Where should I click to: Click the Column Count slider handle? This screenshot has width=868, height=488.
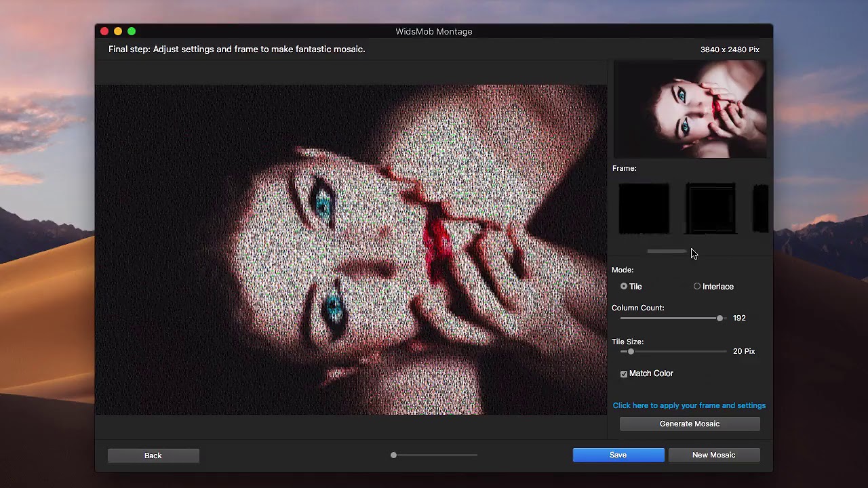pos(719,318)
